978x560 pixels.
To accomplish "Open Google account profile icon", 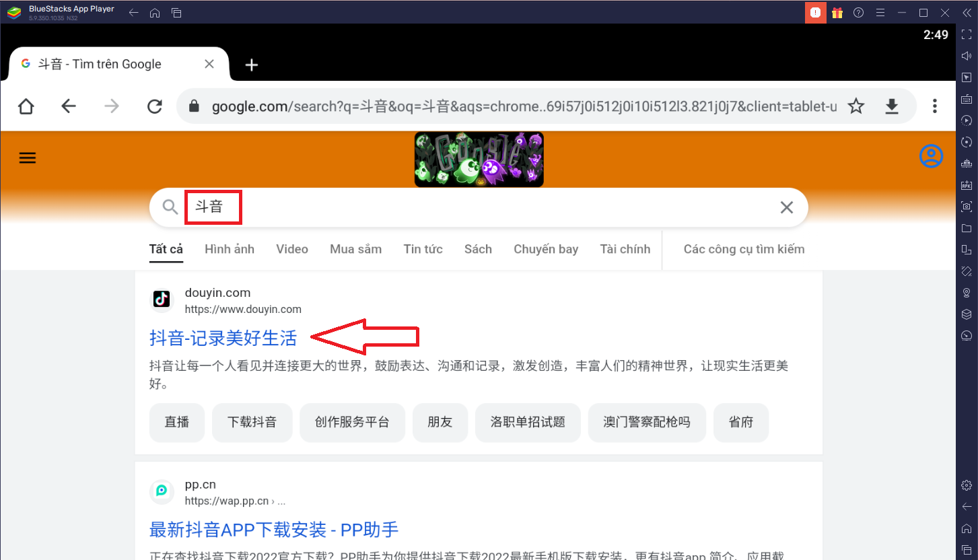I will point(931,156).
